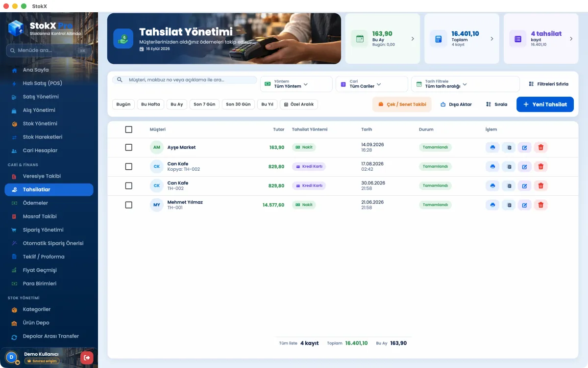Expand the Bu Ay 163,90 card arrow

413,39
